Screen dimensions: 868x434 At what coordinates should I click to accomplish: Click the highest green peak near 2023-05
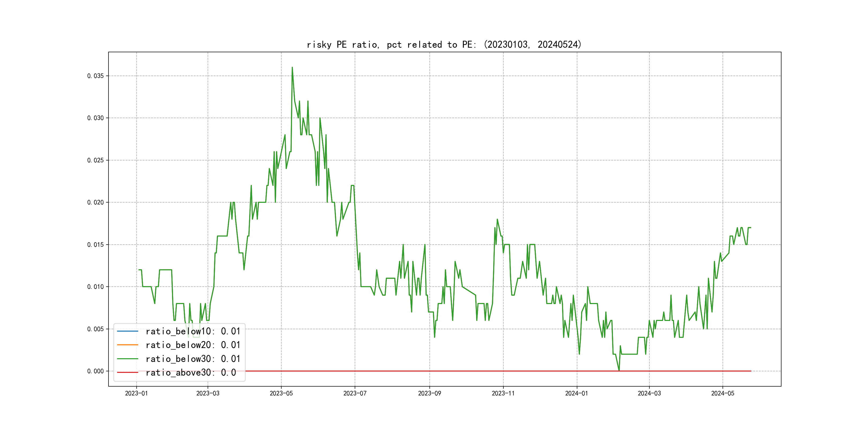[x=292, y=68]
